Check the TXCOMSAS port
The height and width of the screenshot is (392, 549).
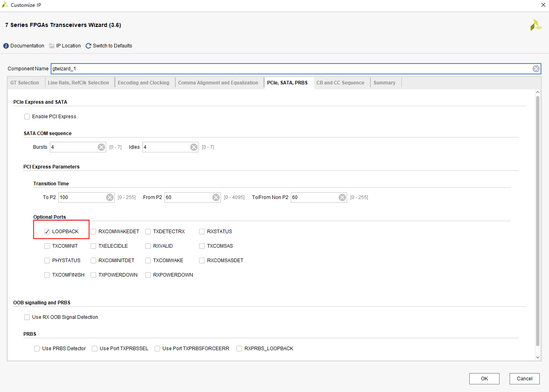[202, 246]
